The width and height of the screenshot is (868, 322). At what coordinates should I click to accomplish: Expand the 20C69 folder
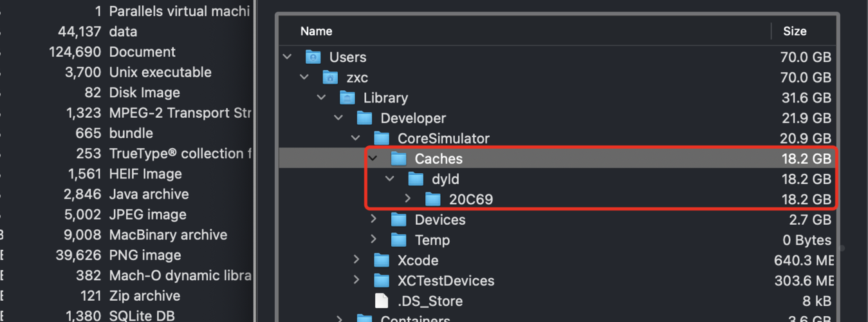pos(407,199)
